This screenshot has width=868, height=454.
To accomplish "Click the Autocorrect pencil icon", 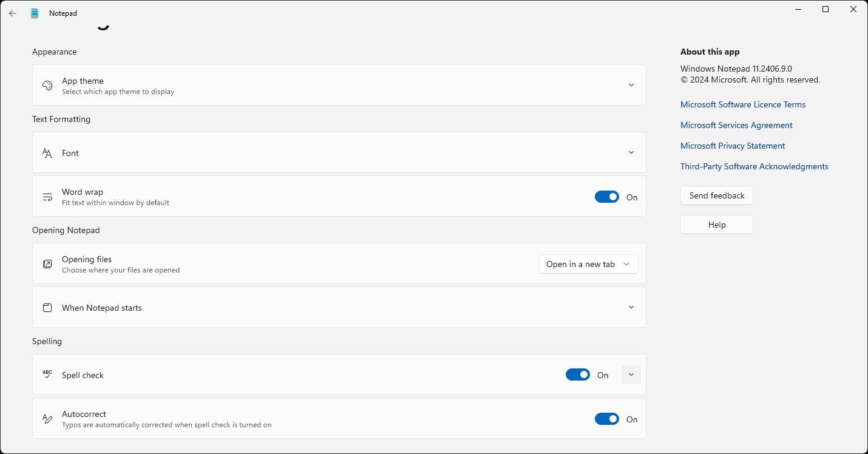I will click(x=47, y=419).
